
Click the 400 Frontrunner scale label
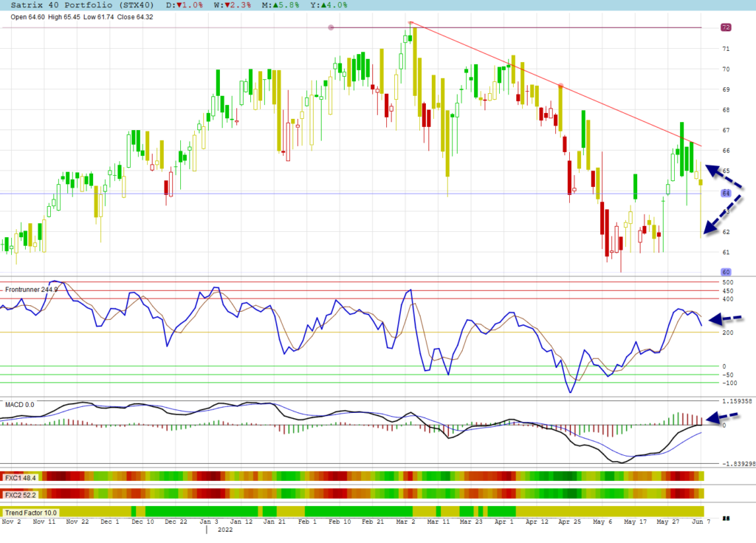727,299
